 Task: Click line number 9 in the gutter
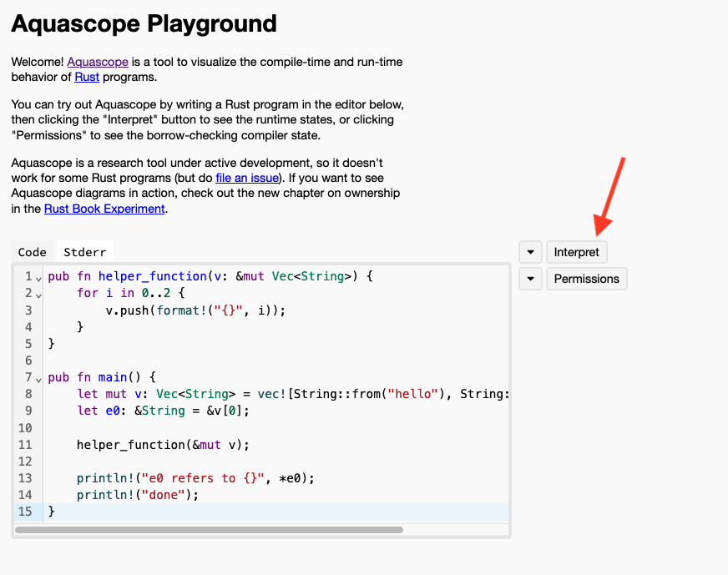pos(28,411)
